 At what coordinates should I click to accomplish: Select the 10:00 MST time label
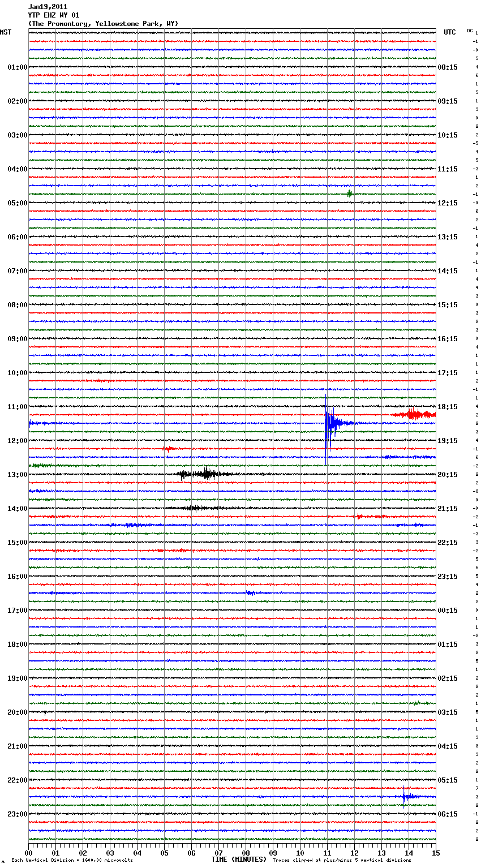pyautogui.click(x=18, y=373)
